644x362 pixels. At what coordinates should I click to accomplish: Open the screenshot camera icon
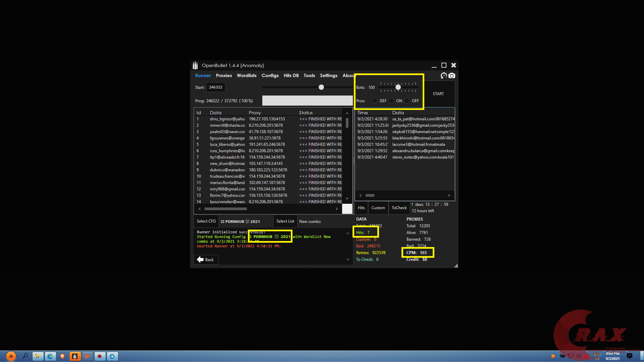point(452,76)
